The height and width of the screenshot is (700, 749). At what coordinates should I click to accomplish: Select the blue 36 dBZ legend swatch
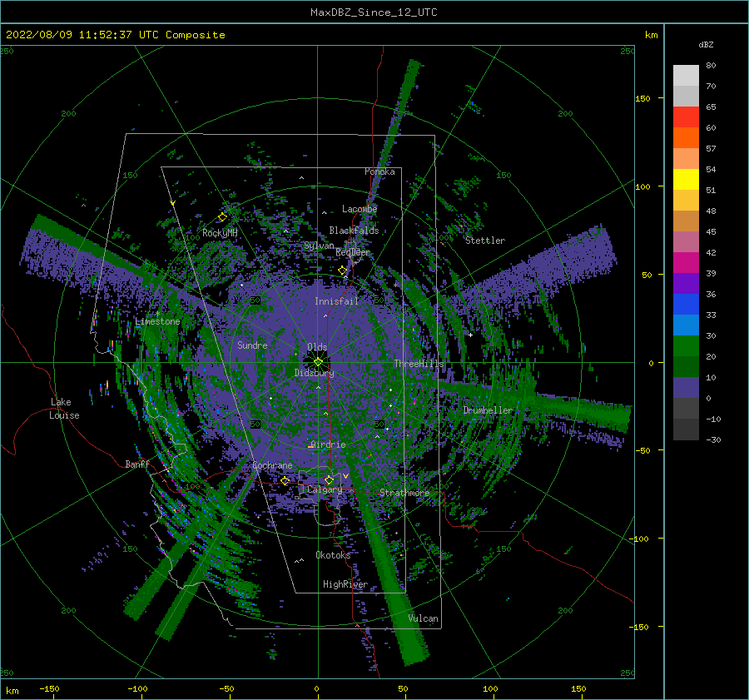coord(686,304)
